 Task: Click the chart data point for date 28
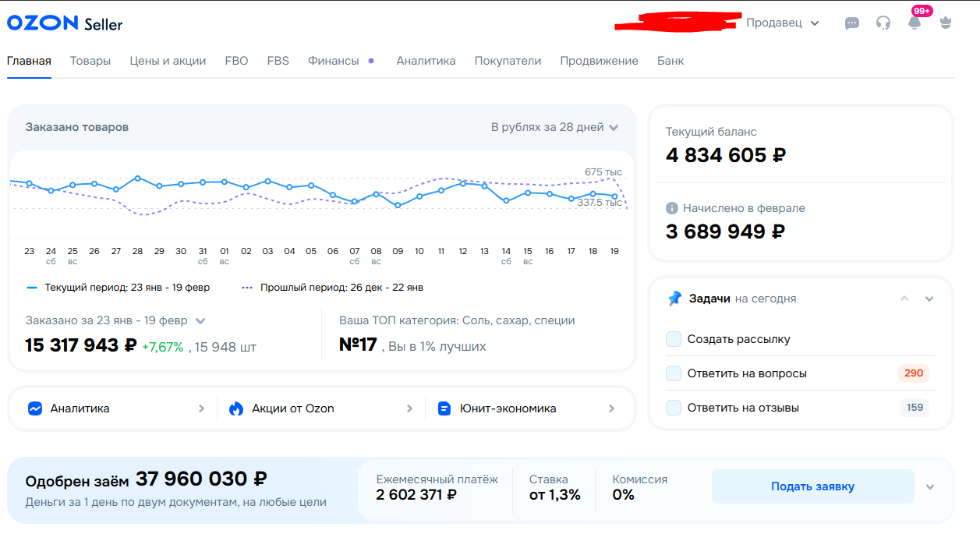(x=137, y=178)
